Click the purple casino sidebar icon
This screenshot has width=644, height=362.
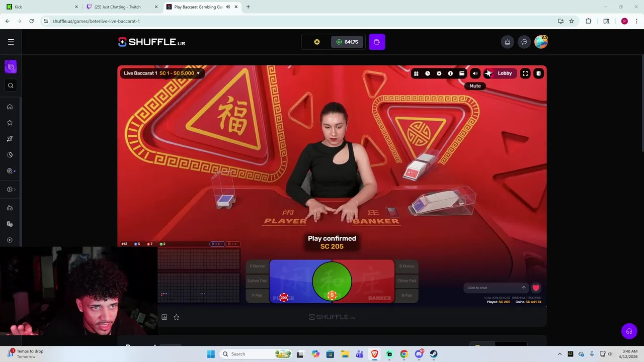pos(11,67)
